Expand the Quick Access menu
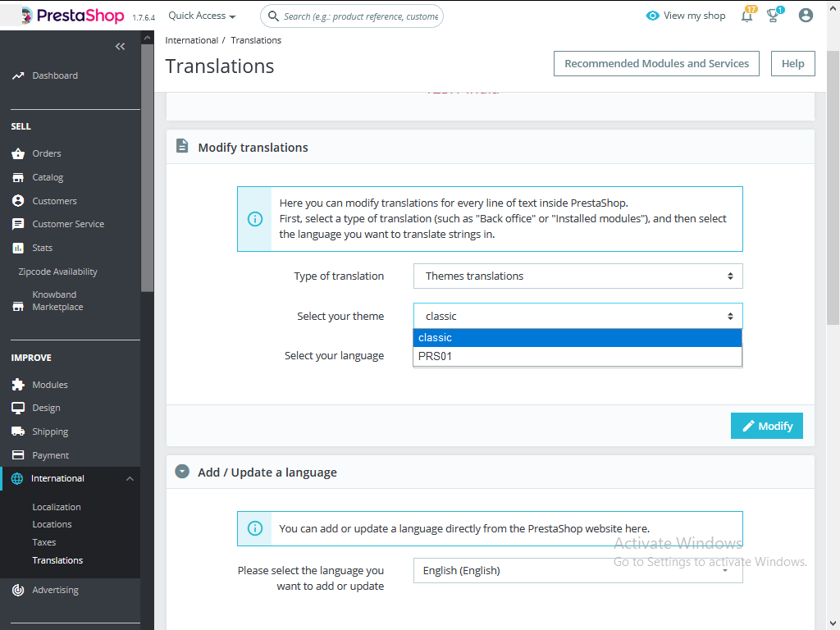 [202, 16]
